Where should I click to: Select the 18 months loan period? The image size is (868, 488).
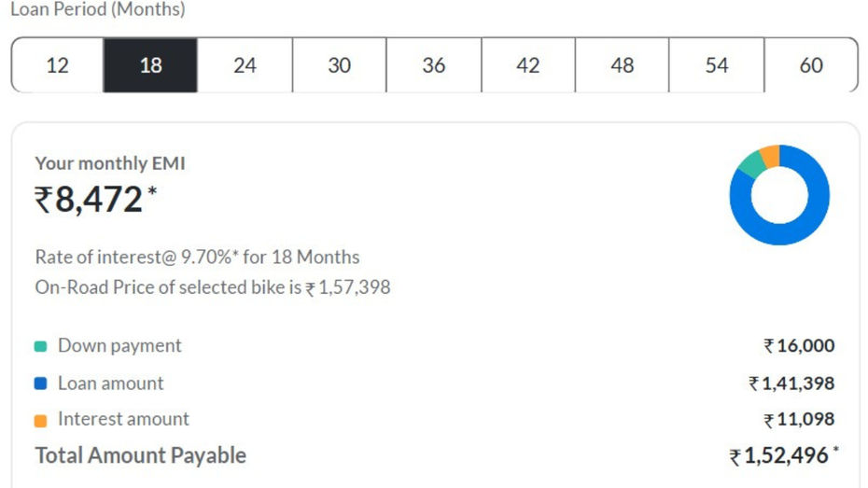tap(150, 65)
